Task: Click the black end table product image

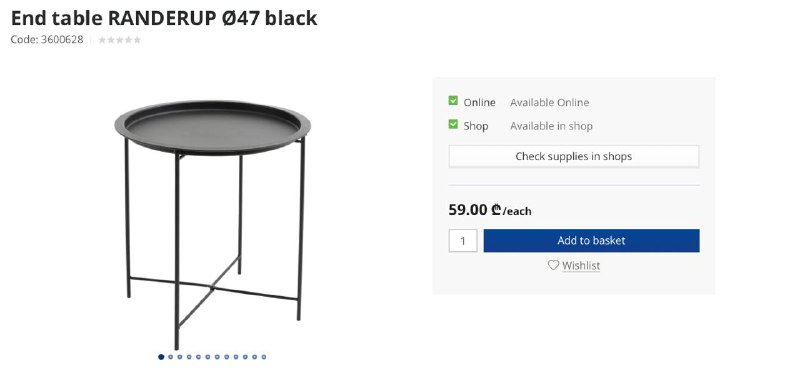Action: tap(213, 223)
